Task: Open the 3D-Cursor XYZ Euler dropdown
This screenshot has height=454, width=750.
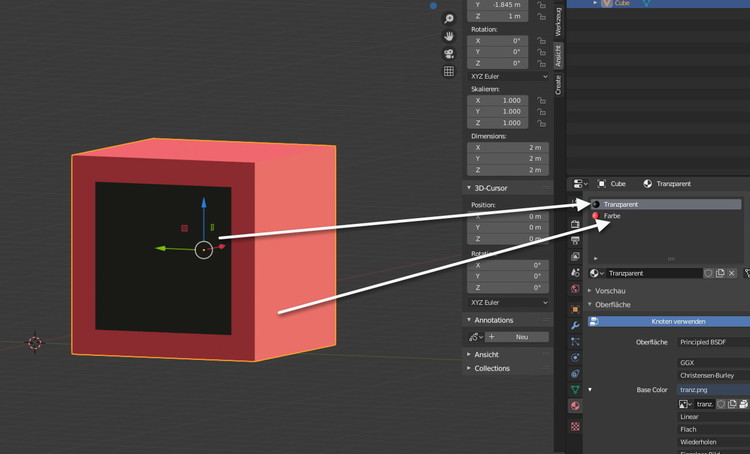Action: click(x=508, y=303)
